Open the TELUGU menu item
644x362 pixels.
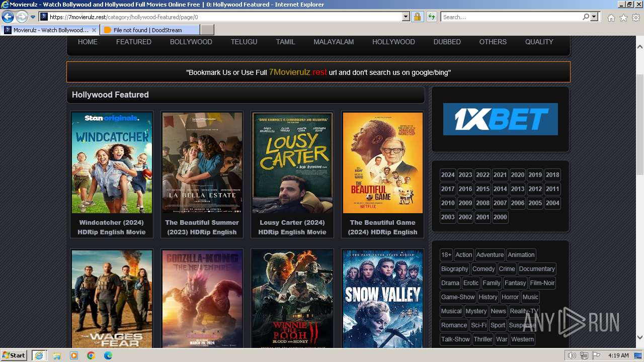(x=244, y=42)
